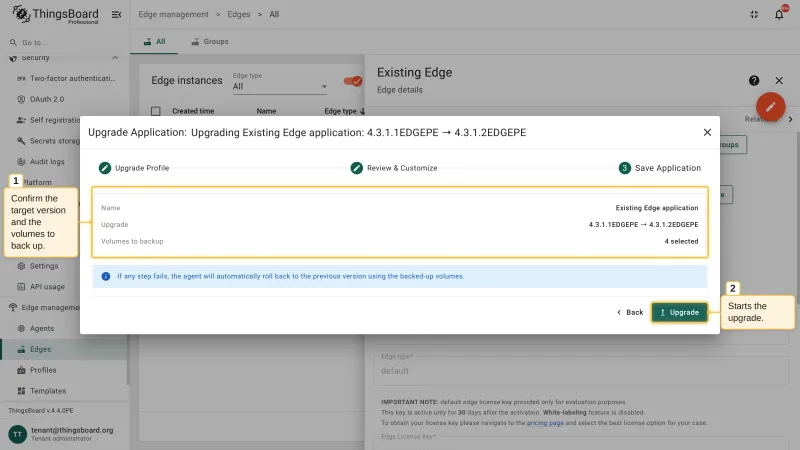Image resolution: width=800 pixels, height=450 pixels.
Task: Click the TT user avatar
Action: coord(17,434)
